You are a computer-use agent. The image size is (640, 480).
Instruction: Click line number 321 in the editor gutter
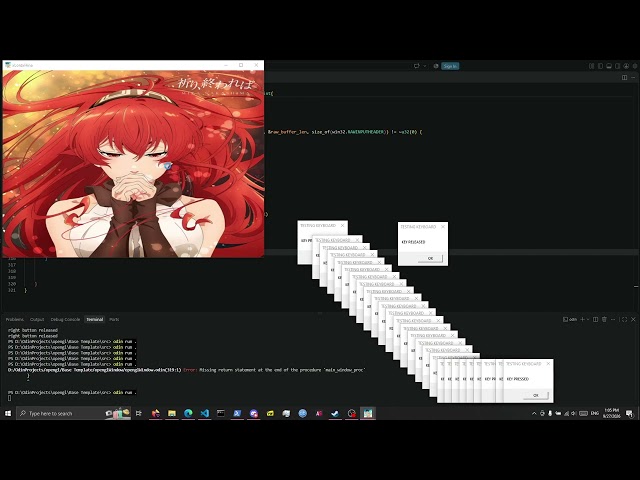[11, 290]
